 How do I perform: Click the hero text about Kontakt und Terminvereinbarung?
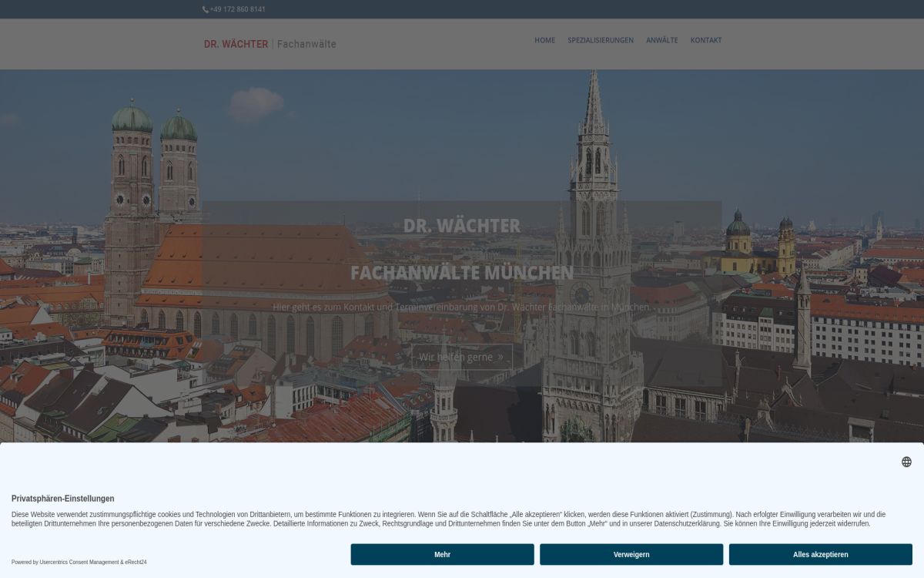pos(462,307)
